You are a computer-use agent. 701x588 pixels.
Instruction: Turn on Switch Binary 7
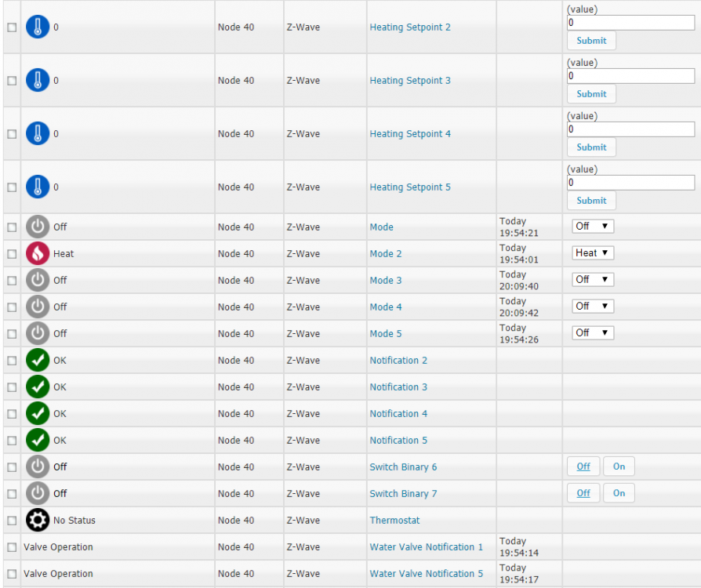(619, 493)
